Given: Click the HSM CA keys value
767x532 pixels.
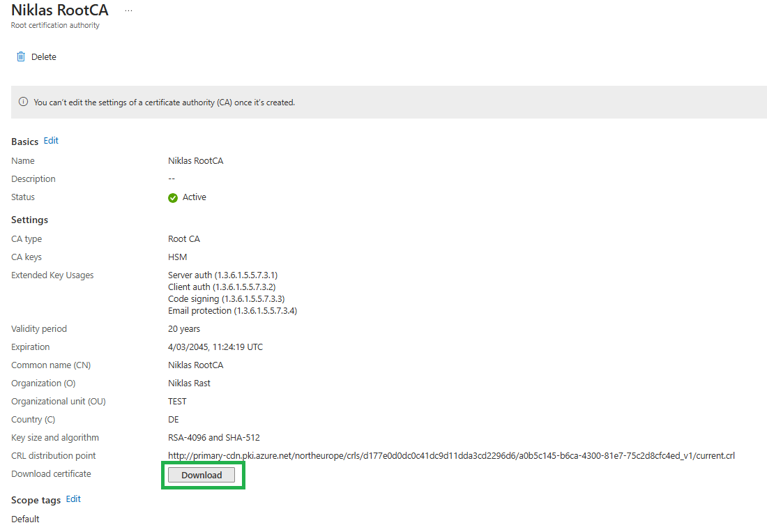Looking at the screenshot, I should point(177,257).
